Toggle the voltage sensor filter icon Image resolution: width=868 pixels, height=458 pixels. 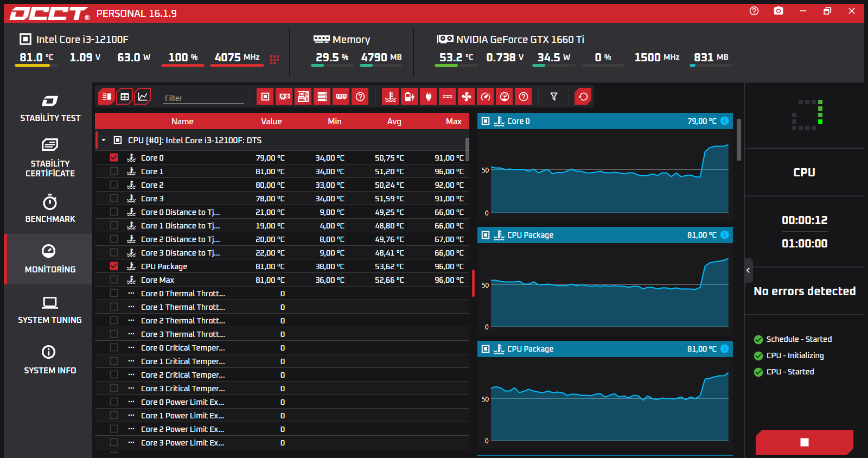click(448, 97)
